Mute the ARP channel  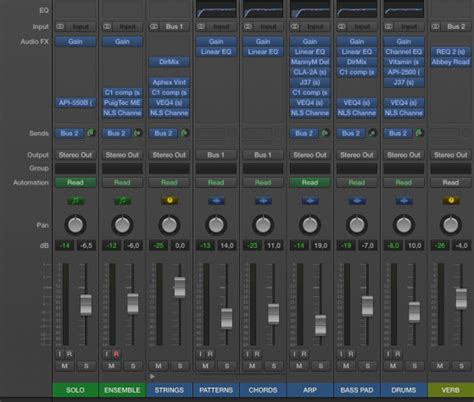[x=299, y=366]
